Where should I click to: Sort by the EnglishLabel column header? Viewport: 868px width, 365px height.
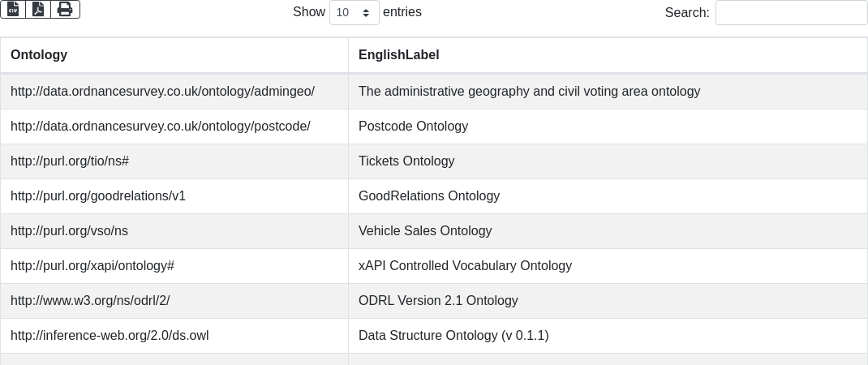399,55
